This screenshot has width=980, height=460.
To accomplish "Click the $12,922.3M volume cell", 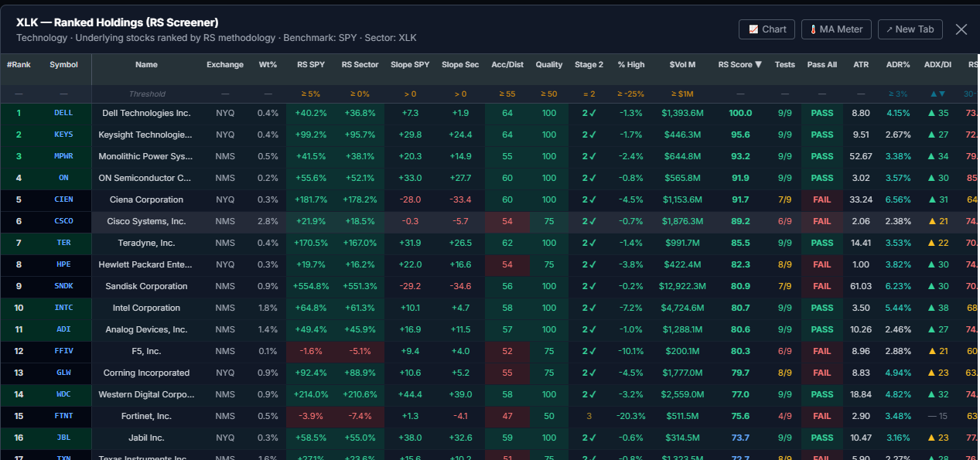I will point(682,286).
